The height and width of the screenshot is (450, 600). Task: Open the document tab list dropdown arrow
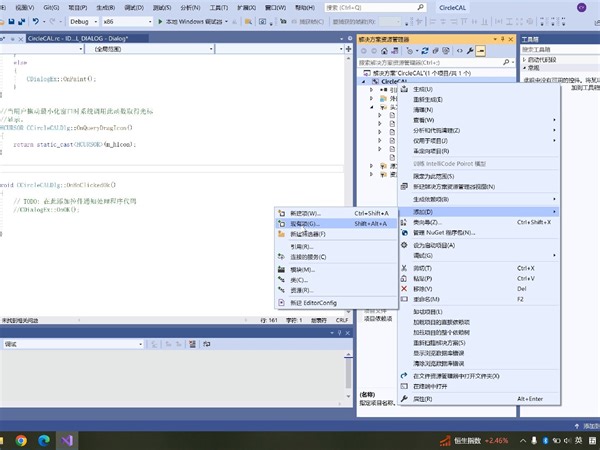click(x=342, y=39)
